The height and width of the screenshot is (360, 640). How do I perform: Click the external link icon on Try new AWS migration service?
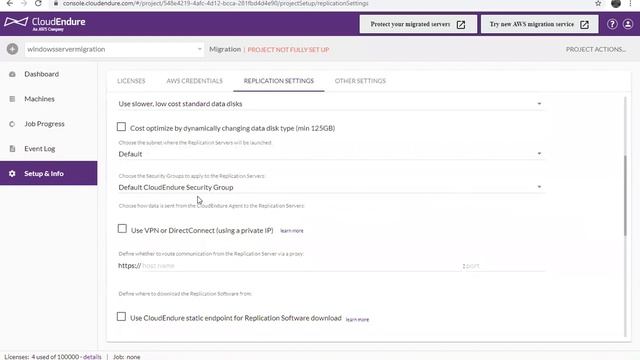click(584, 24)
